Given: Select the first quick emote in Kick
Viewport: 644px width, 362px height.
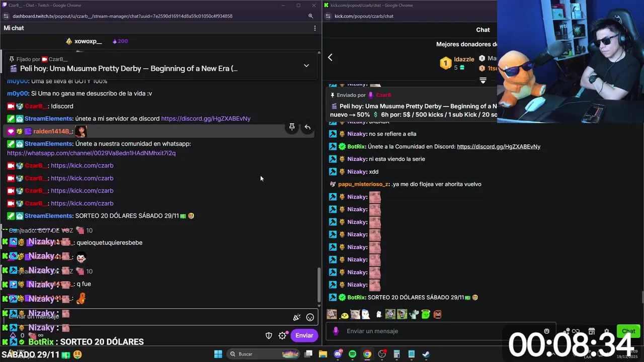Looking at the screenshot, I should pos(332,314).
